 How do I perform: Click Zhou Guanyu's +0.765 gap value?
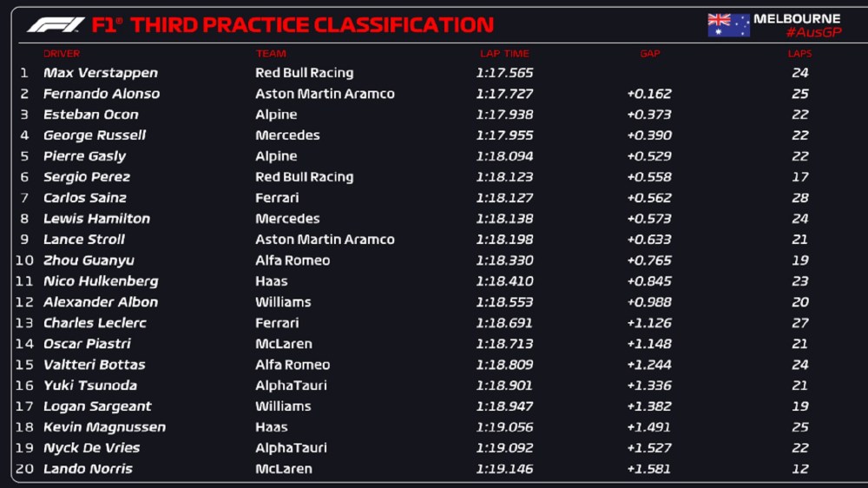click(649, 260)
